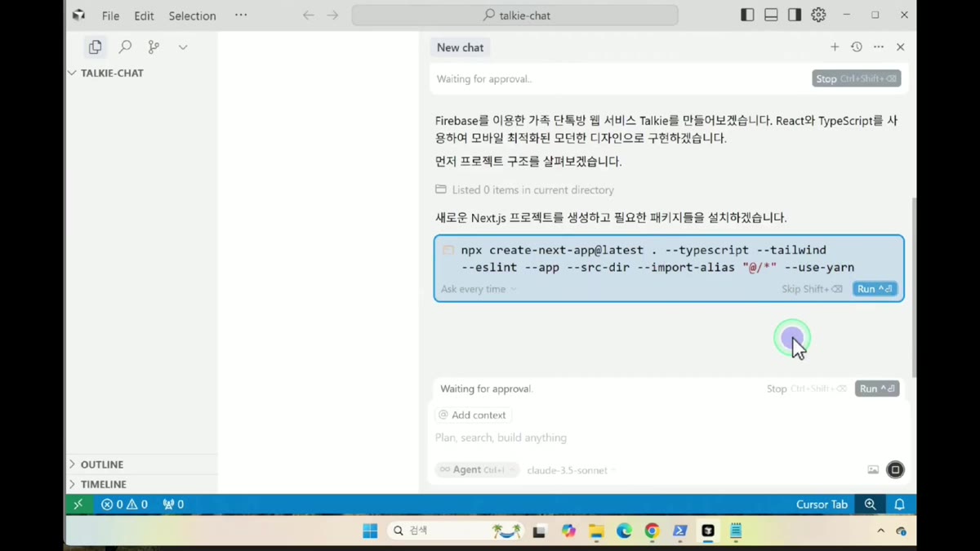Open the claude-3.5-sonnet model dropdown
The width and height of the screenshot is (980, 551).
point(572,470)
